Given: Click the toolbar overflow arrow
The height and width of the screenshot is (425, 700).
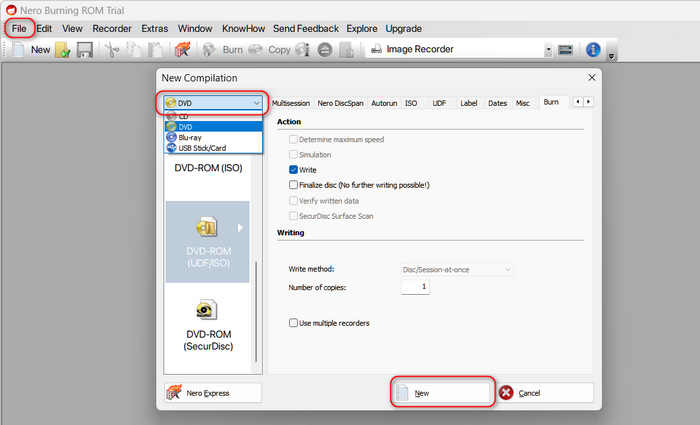Looking at the screenshot, I should 612,56.
